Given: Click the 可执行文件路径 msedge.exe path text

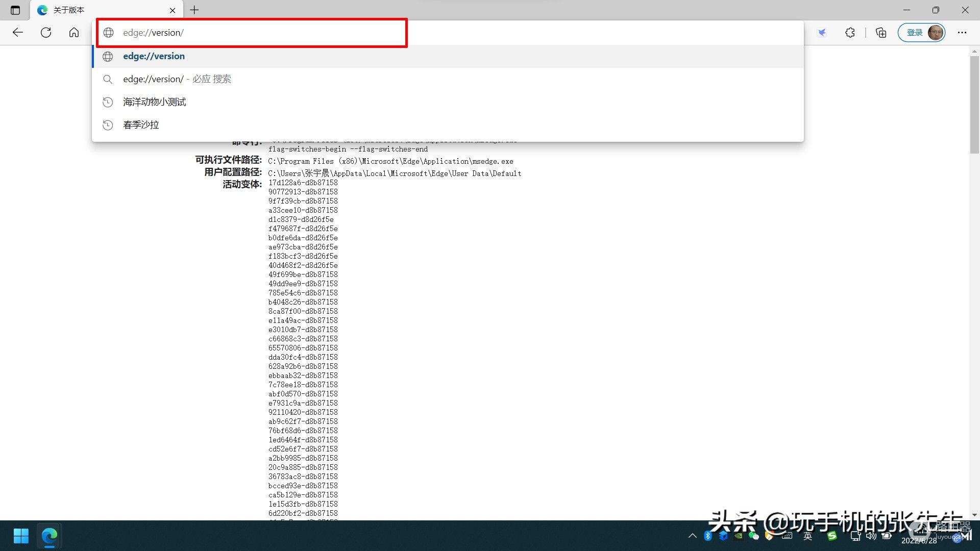Looking at the screenshot, I should [x=390, y=161].
